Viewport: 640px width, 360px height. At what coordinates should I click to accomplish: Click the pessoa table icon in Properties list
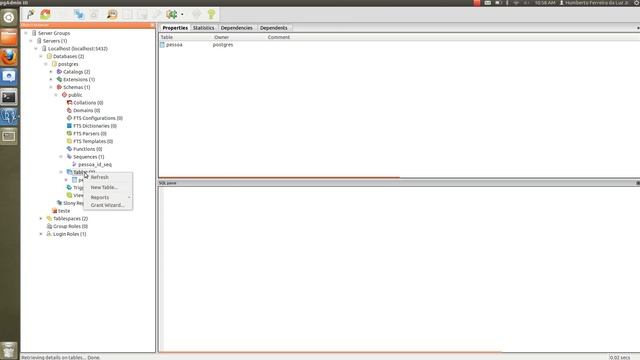(x=162, y=44)
